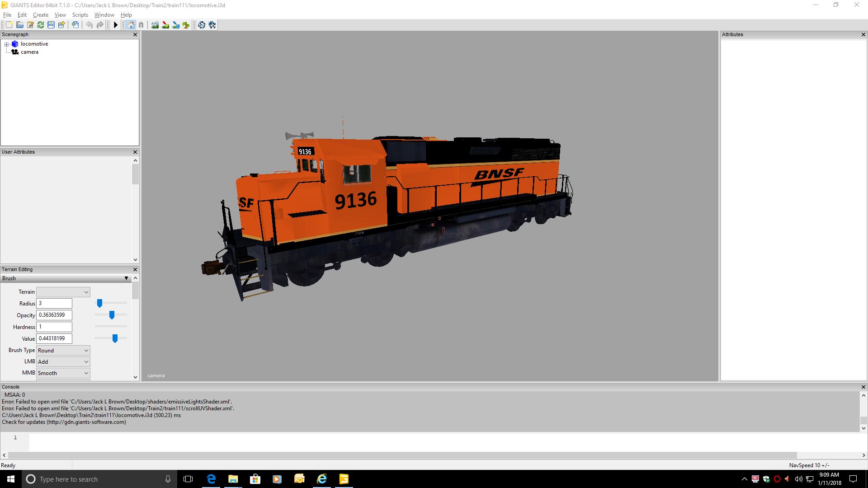This screenshot has width=868, height=488.
Task: Open the LMB Add dropdown
Action: click(63, 361)
